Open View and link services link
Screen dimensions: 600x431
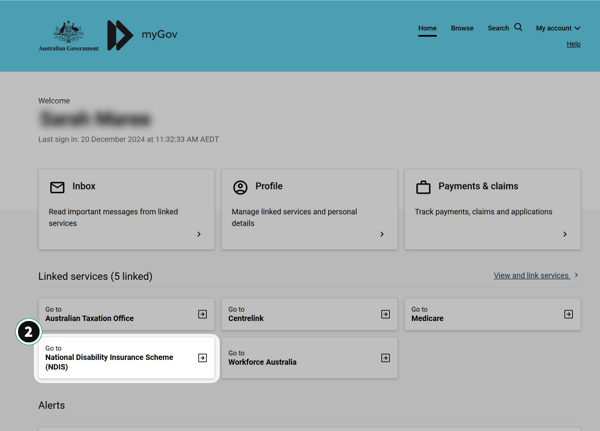(x=531, y=275)
